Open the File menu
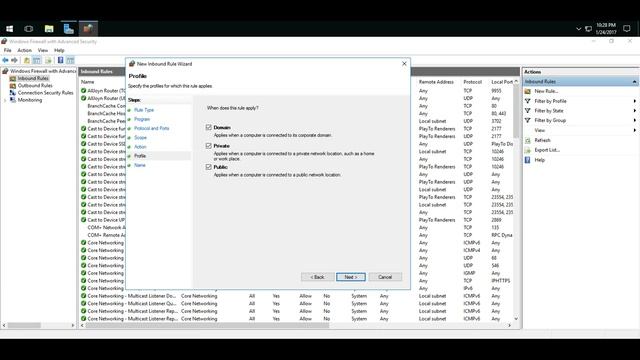640x360 pixels. pos(7,50)
